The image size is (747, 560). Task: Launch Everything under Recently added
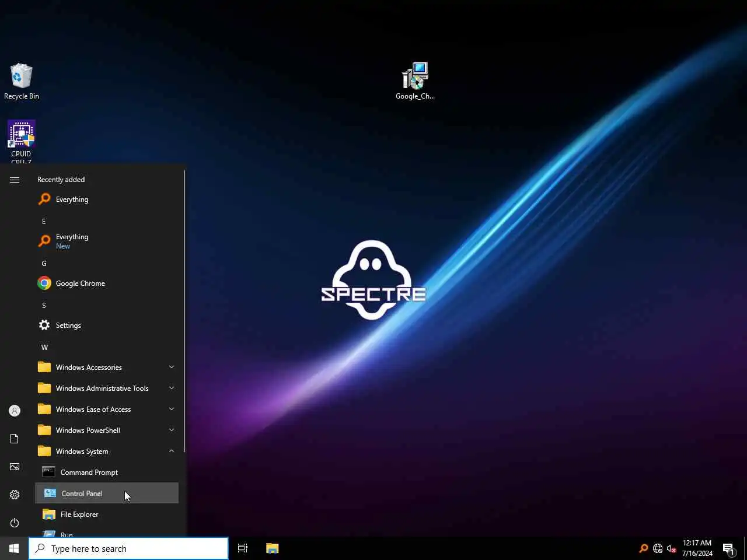[107, 199]
